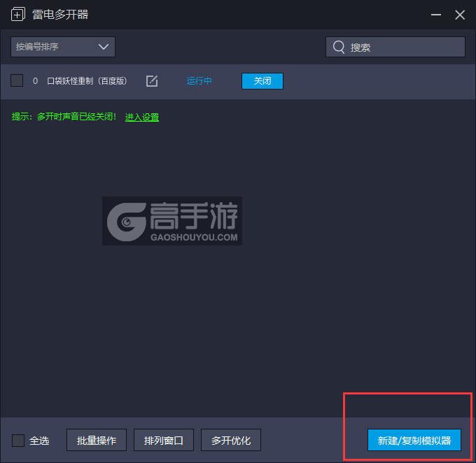Click the 雷电多开器 title text
Screen dimensions: 476x463
click(60, 15)
